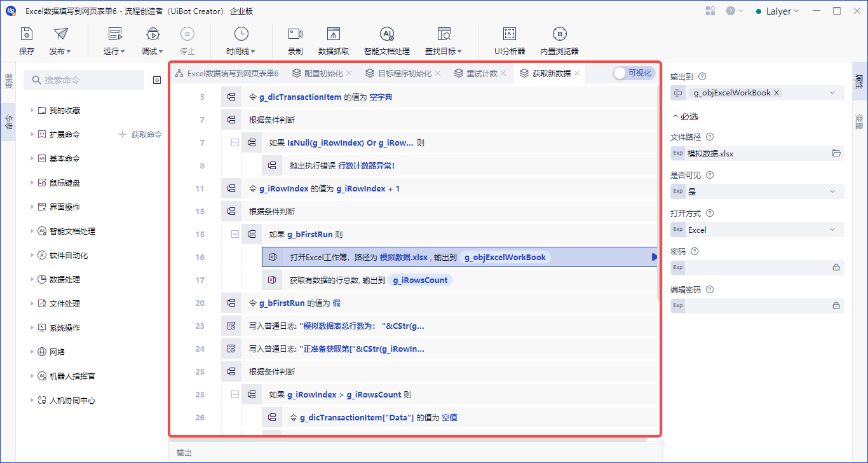
Task: Open Intelligent Document Processing (智能文档处理)
Action: pyautogui.click(x=387, y=42)
